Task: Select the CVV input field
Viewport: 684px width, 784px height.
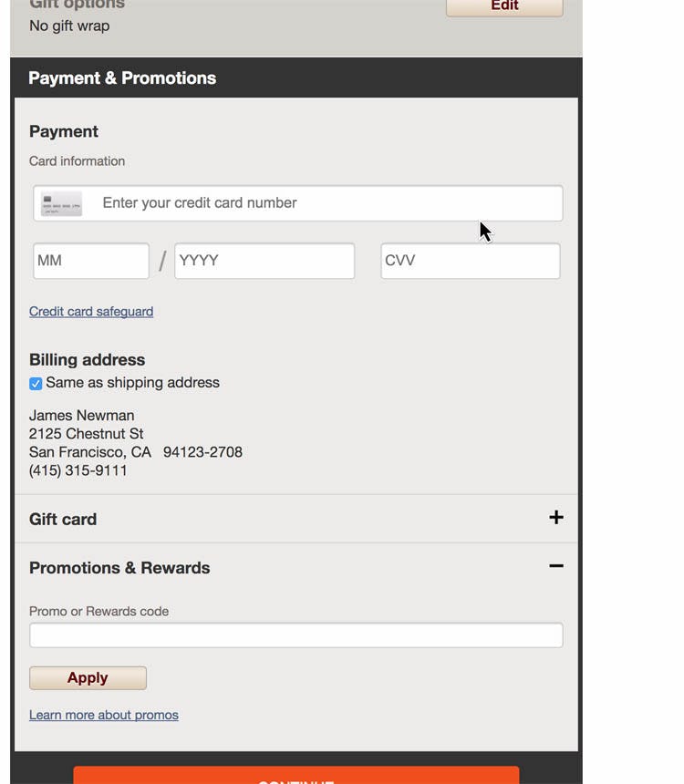Action: coord(470,261)
